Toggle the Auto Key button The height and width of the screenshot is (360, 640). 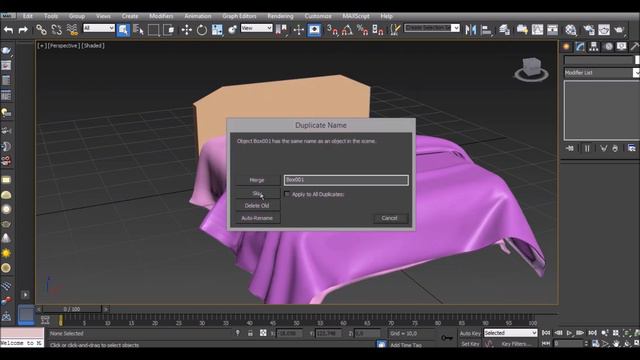(x=470, y=333)
